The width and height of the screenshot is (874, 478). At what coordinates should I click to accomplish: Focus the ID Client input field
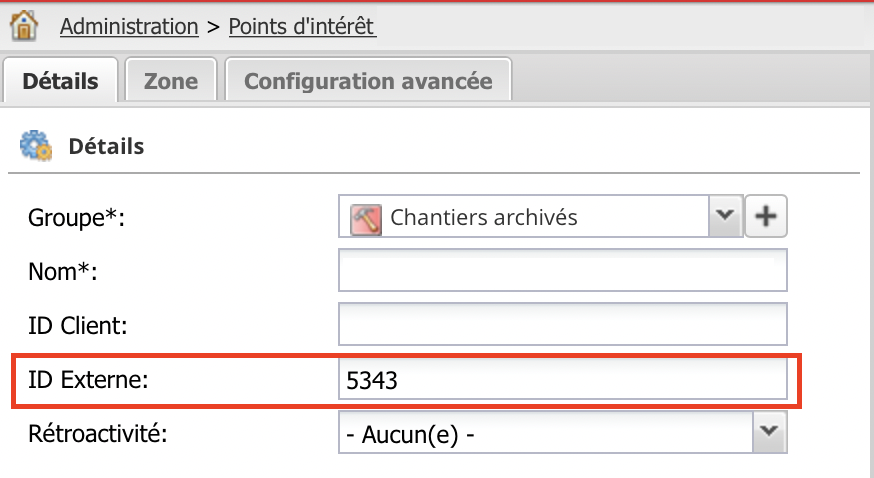564,324
